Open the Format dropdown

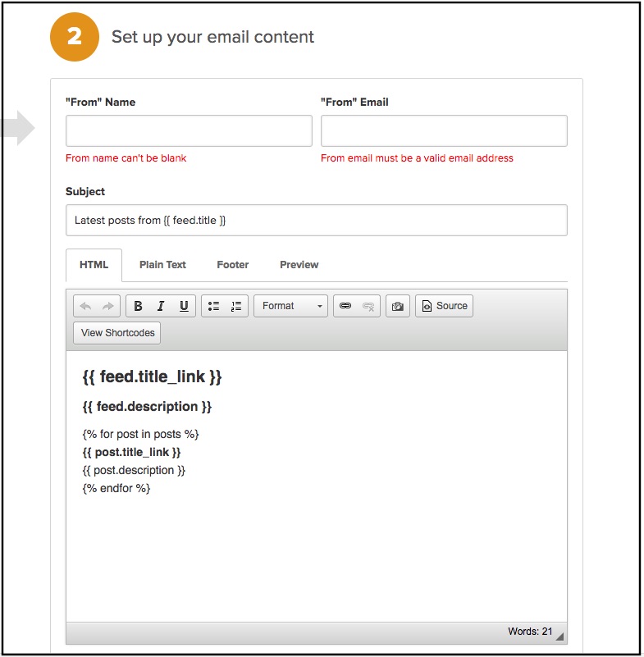point(290,306)
